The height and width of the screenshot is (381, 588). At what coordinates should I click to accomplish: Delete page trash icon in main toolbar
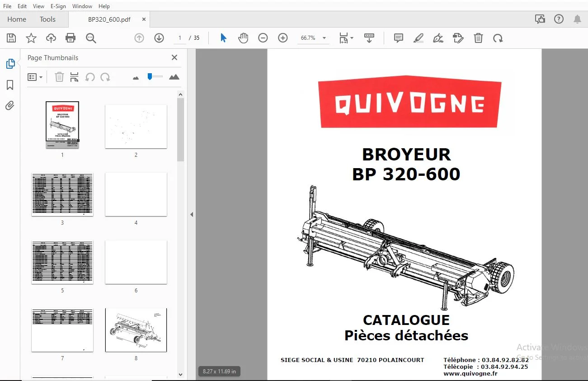tap(478, 38)
